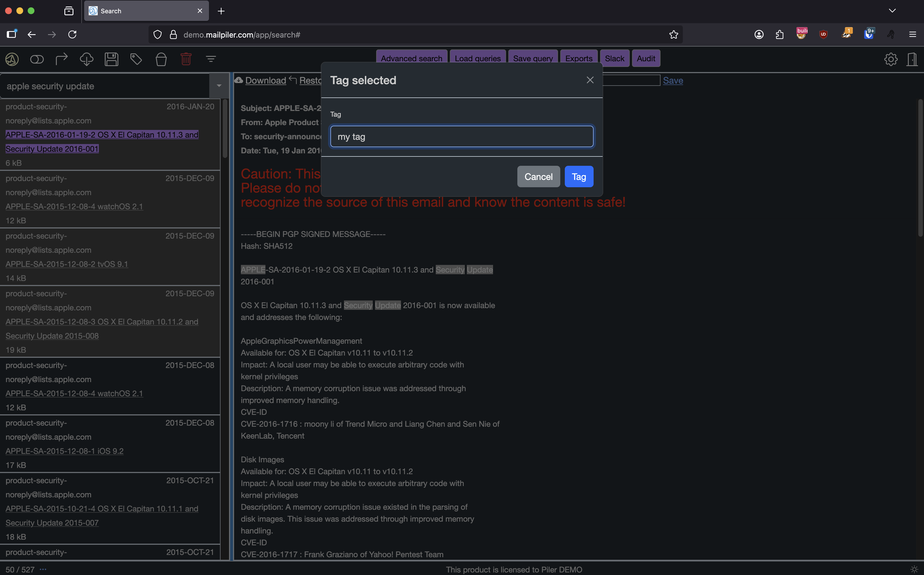924x575 pixels.
Task: Toggle light/dark theme sun icon
Action: [914, 569]
